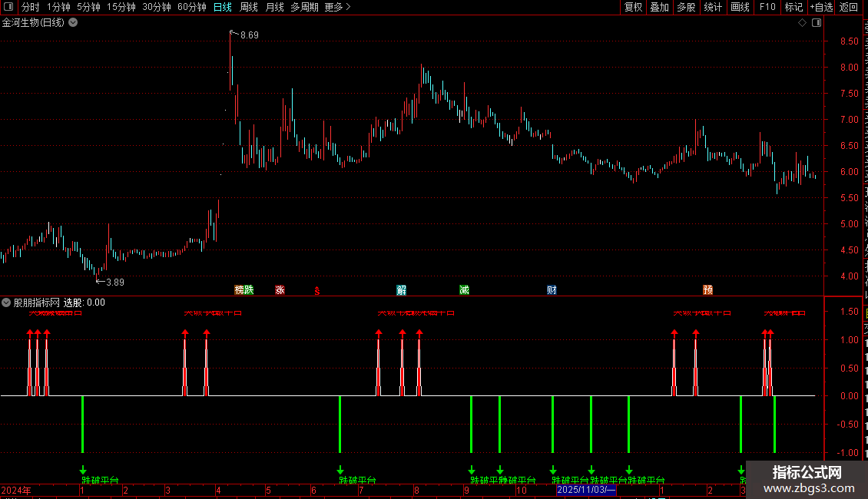
Task: Click the 2024年 label on time axis
Action: point(16,490)
